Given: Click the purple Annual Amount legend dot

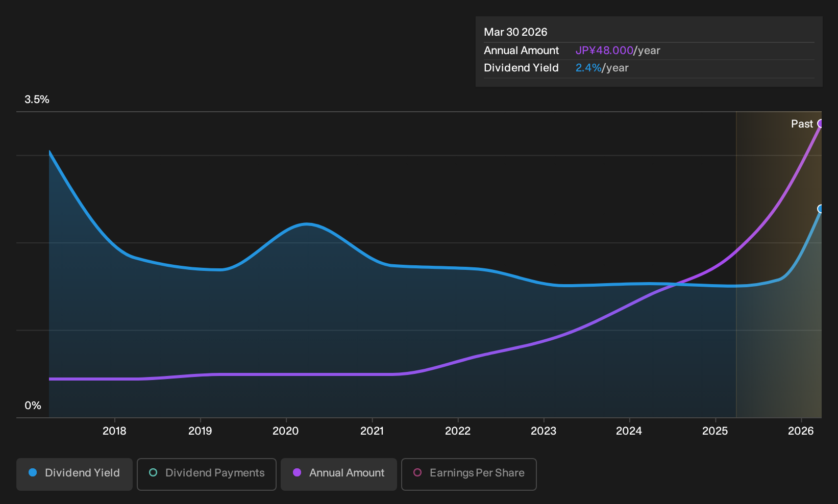Looking at the screenshot, I should pos(297,472).
